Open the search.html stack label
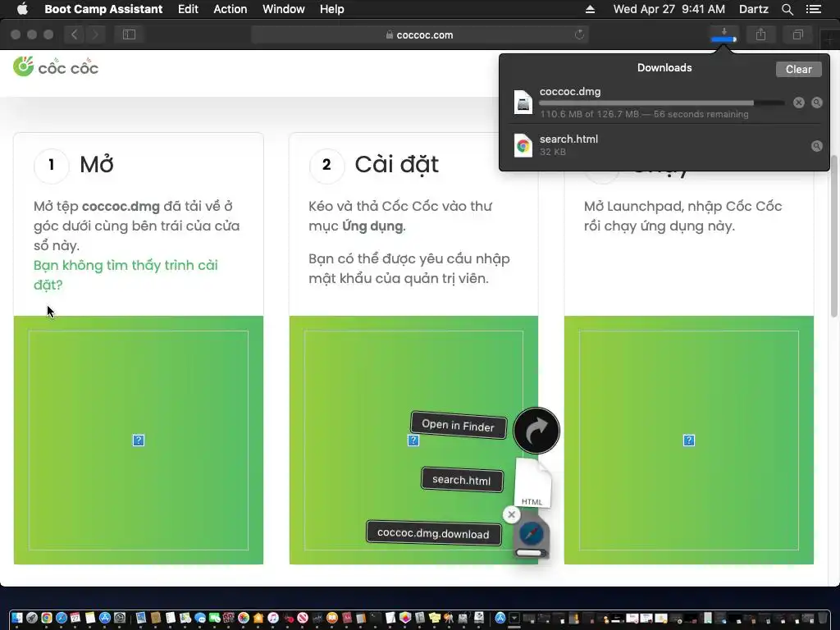 (x=461, y=479)
